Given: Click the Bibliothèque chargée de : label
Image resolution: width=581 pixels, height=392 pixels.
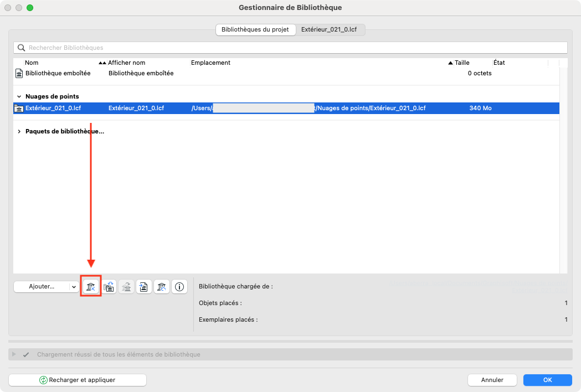Looking at the screenshot, I should click(x=235, y=286).
